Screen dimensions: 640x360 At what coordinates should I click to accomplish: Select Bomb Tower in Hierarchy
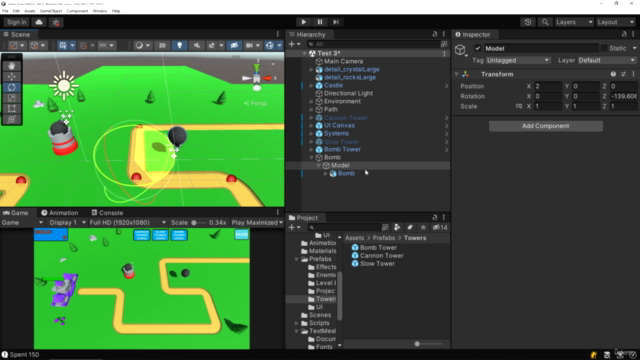pyautogui.click(x=342, y=149)
